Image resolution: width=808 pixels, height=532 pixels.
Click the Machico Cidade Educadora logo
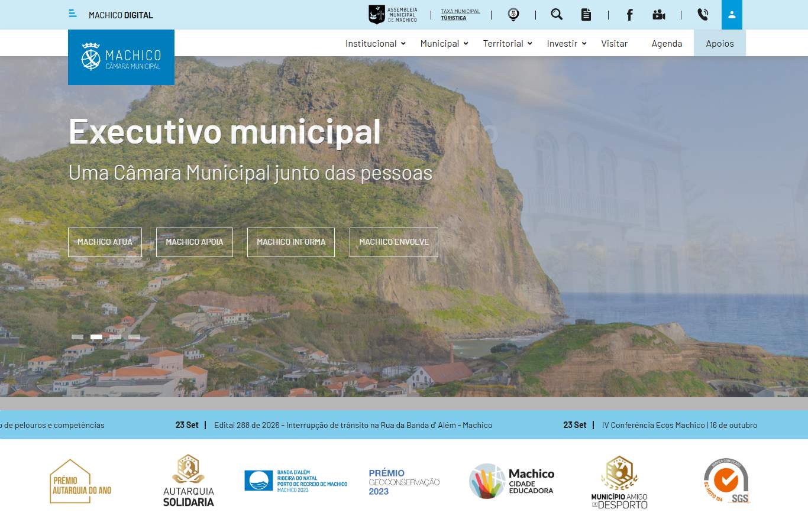(x=512, y=481)
